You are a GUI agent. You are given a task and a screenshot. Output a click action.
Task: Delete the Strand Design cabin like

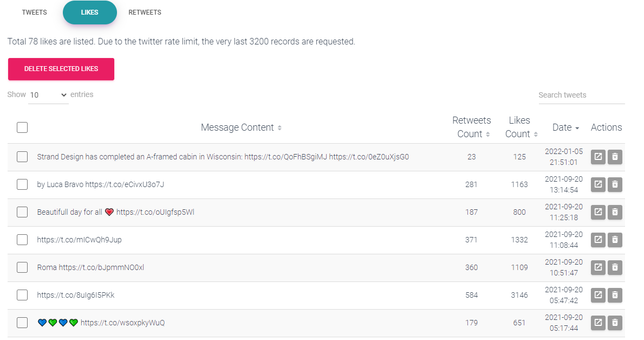(x=615, y=157)
